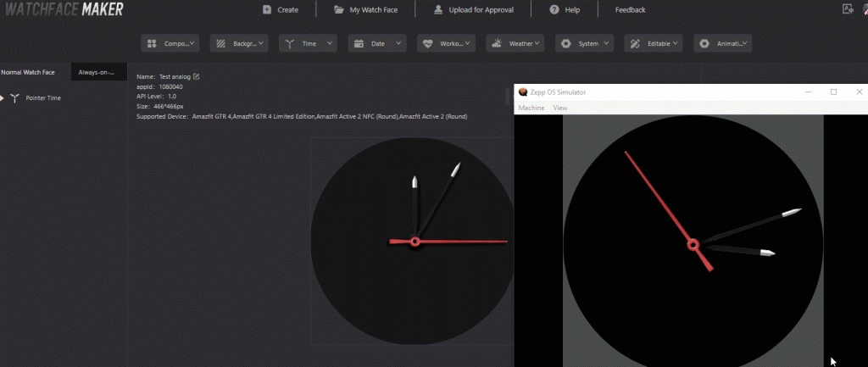The width and height of the screenshot is (868, 367).
Task: Click the Time pointer icon in toolbar
Action: coord(290,44)
